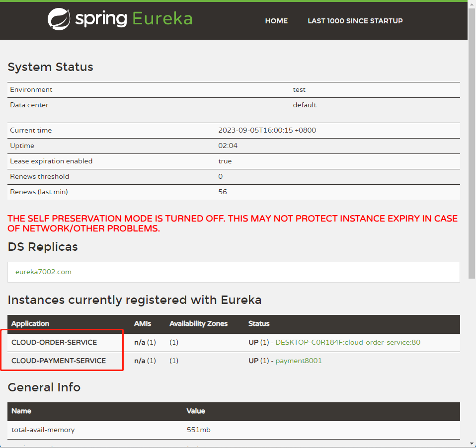Click the Lease expiration enabled label
Image resolution: width=476 pixels, height=448 pixels.
(51, 161)
